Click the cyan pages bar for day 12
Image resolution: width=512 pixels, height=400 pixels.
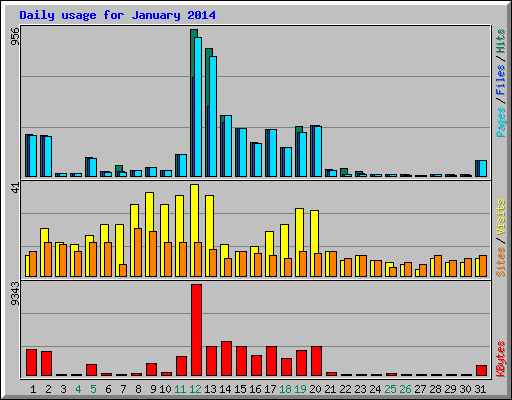198,107
